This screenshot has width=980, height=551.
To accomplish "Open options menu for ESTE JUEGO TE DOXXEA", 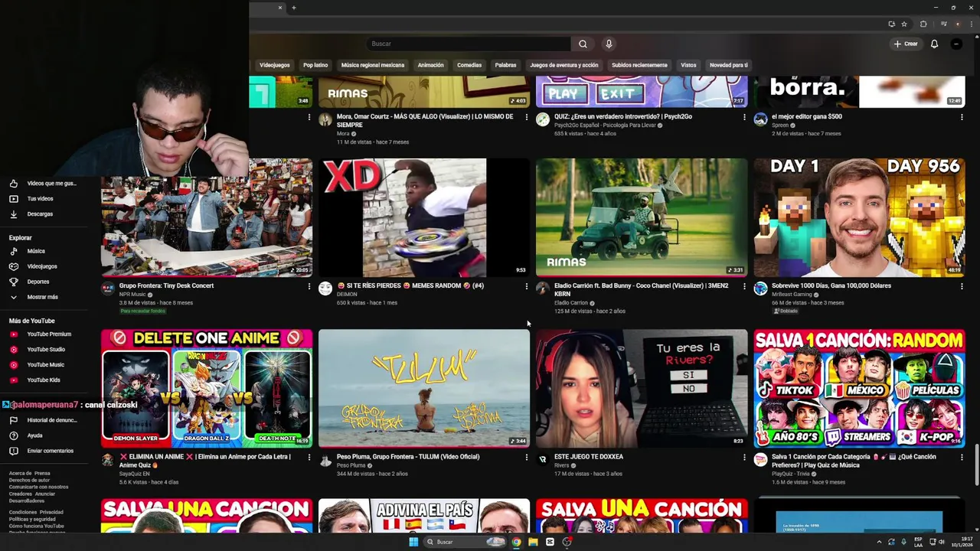I will pyautogui.click(x=744, y=457).
